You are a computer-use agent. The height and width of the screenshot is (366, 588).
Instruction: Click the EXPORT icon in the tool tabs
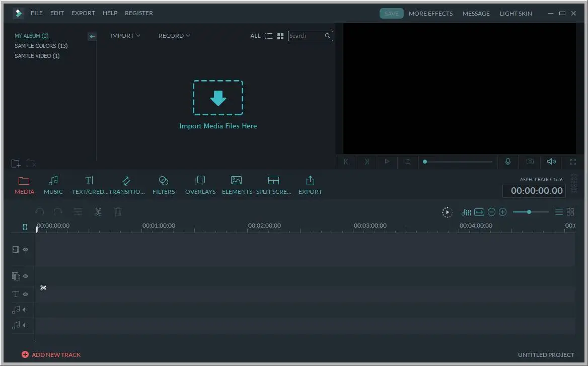[310, 186]
